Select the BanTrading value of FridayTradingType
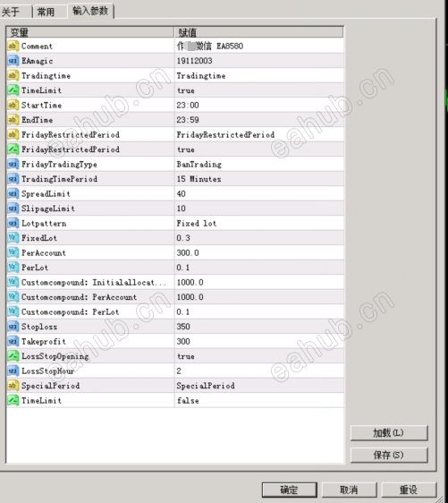The image size is (448, 503). tap(199, 165)
